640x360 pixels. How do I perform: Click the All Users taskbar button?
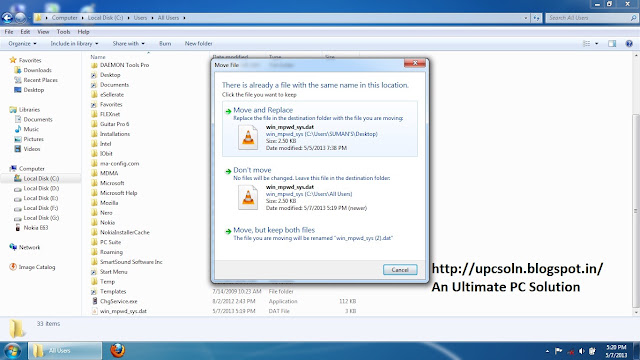pos(64,351)
